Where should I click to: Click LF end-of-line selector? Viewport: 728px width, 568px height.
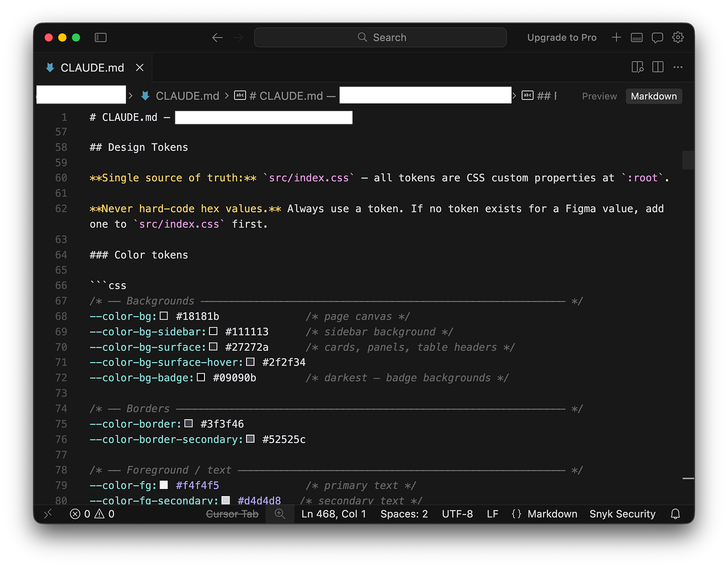coord(492,514)
